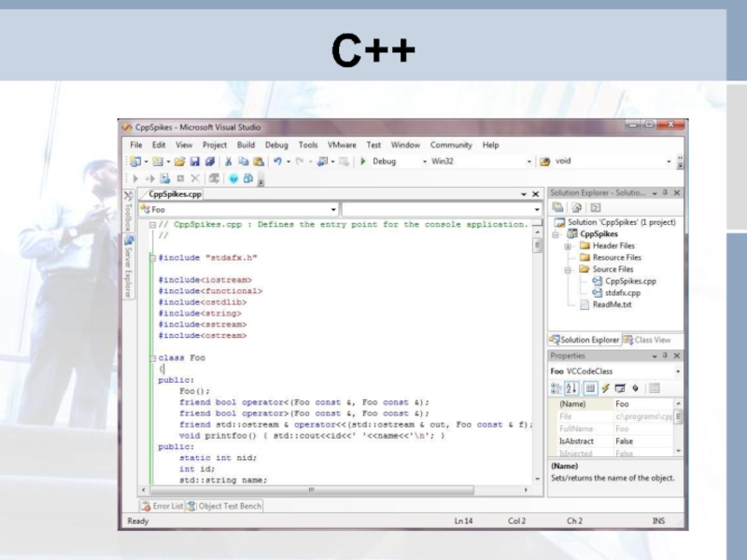The image size is (747, 560).
Task: Click the Cut scissors icon in toolbar
Action: click(228, 161)
